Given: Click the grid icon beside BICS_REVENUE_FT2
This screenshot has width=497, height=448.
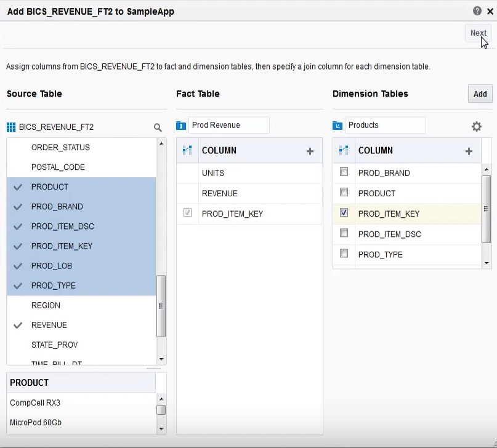Looking at the screenshot, I should (11, 127).
